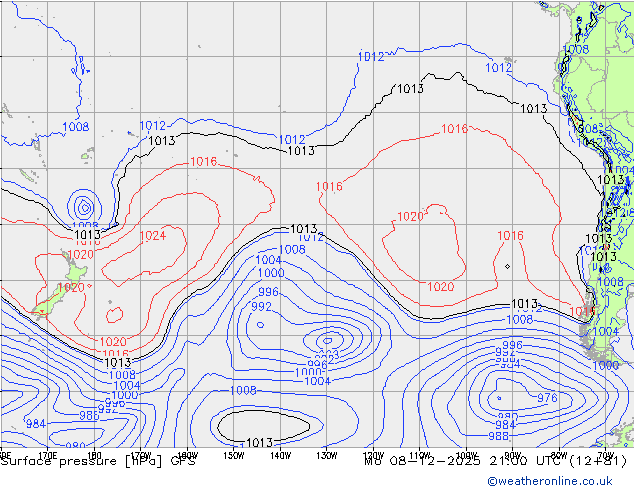Click the 'Surface pressure [hPa] GFS' caption
Image resolution: width=634 pixels, height=490 pixels.
click(x=98, y=461)
